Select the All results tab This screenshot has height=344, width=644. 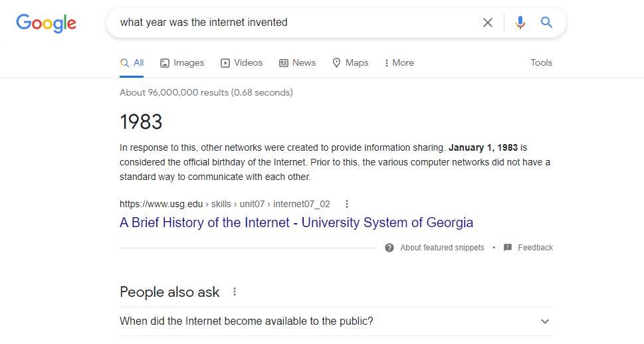click(x=132, y=62)
